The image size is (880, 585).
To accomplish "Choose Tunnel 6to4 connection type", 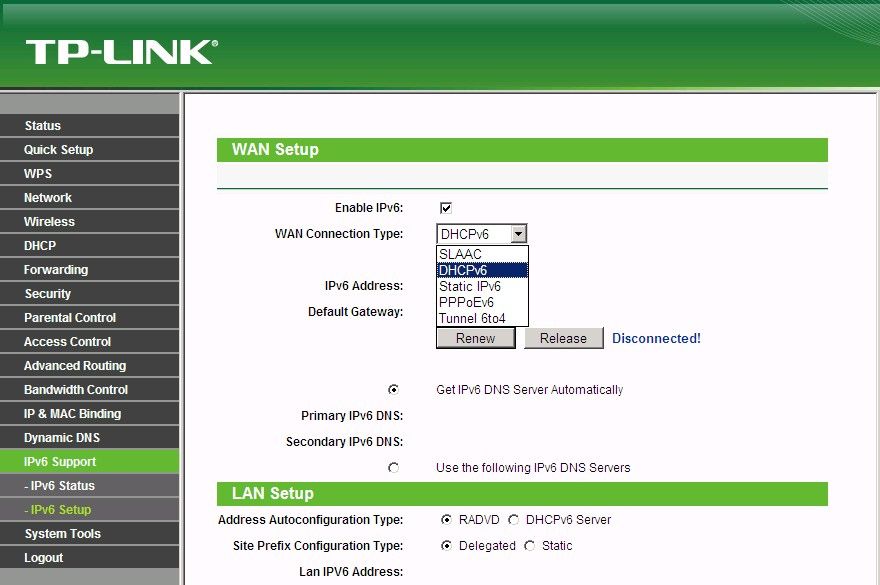I will 482,318.
